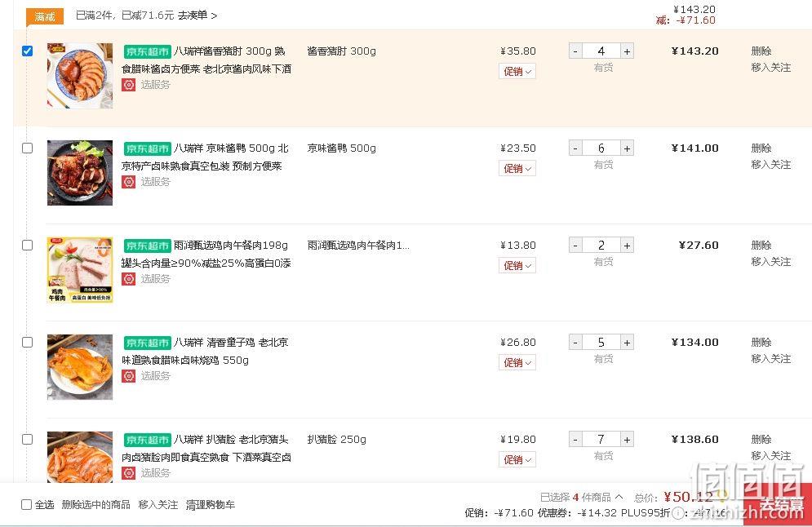Reduce 雨润午餐肉 quantity with minus button

[575, 245]
